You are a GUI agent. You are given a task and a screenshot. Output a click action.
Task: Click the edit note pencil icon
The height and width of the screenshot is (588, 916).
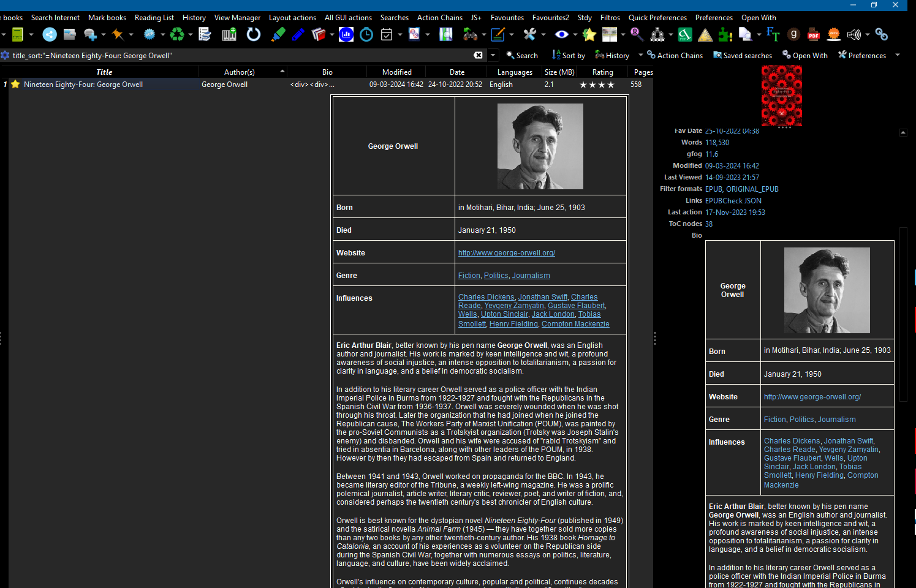498,35
